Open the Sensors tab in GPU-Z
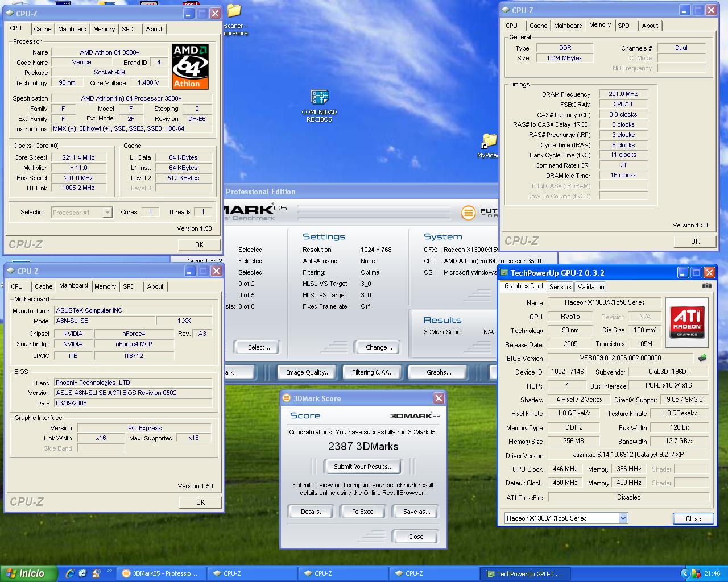Viewport: 728px width, 582px height. click(x=560, y=287)
